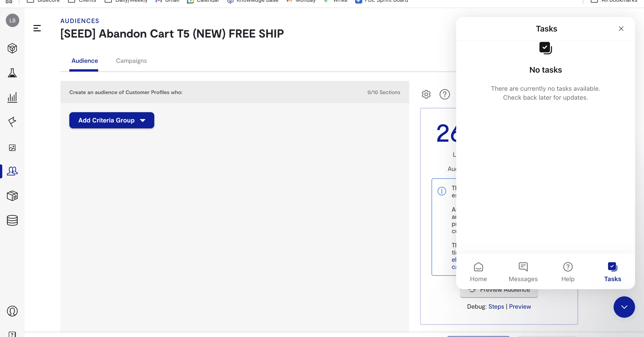Click the image assets sidebar icon

click(x=12, y=148)
